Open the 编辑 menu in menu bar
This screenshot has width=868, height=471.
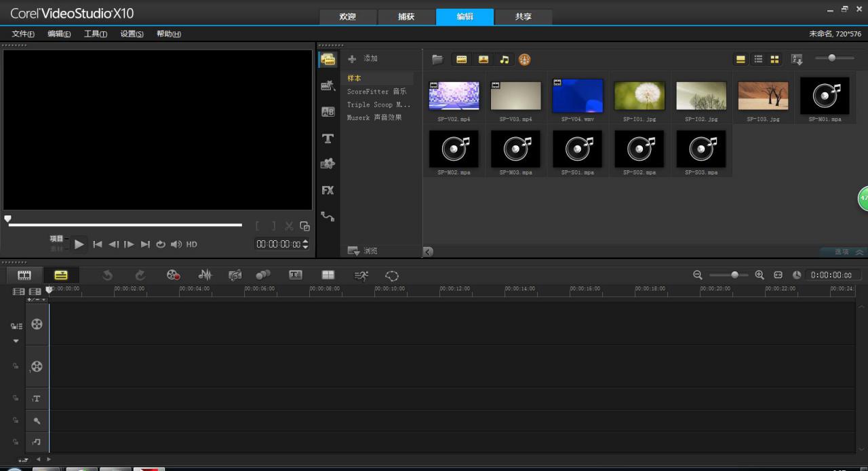tap(59, 34)
